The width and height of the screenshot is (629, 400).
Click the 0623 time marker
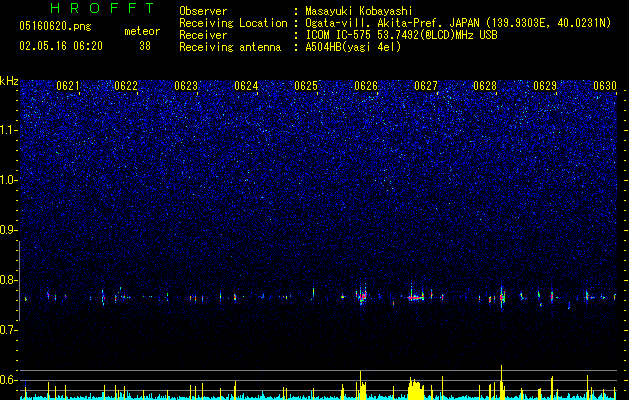[x=186, y=86]
